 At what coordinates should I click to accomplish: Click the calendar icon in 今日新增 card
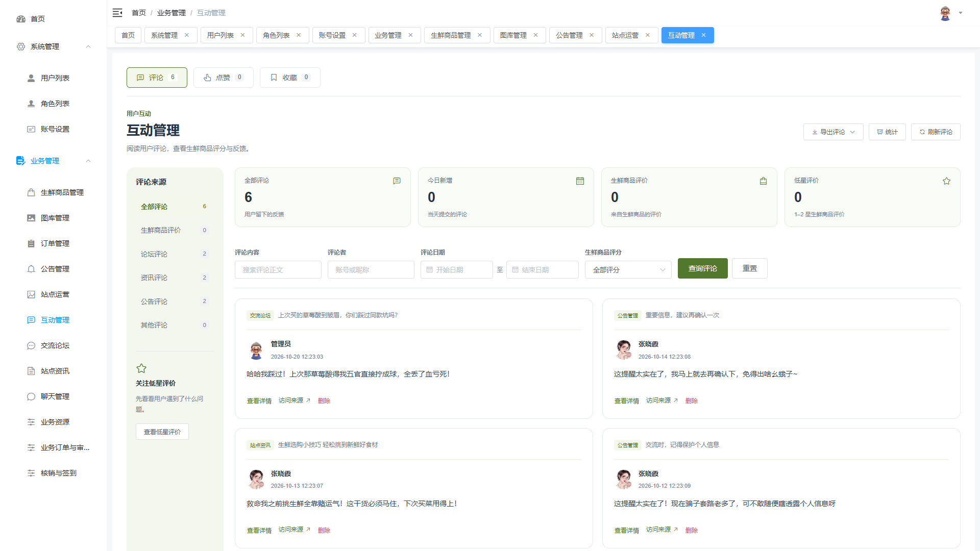(580, 181)
